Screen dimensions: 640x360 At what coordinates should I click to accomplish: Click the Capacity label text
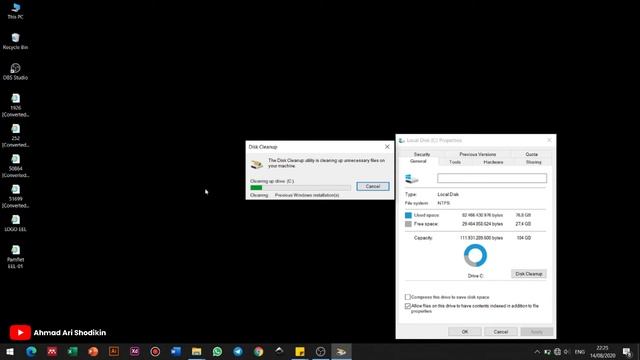coord(423,238)
